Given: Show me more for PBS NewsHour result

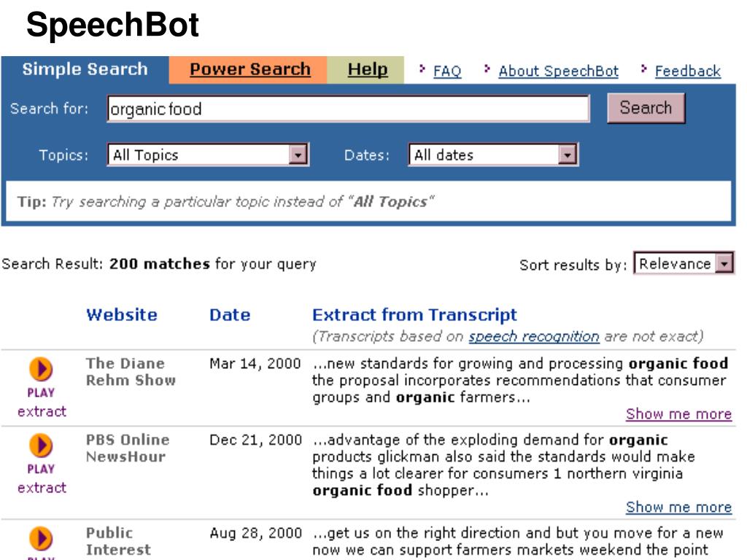Looking at the screenshot, I should (678, 507).
